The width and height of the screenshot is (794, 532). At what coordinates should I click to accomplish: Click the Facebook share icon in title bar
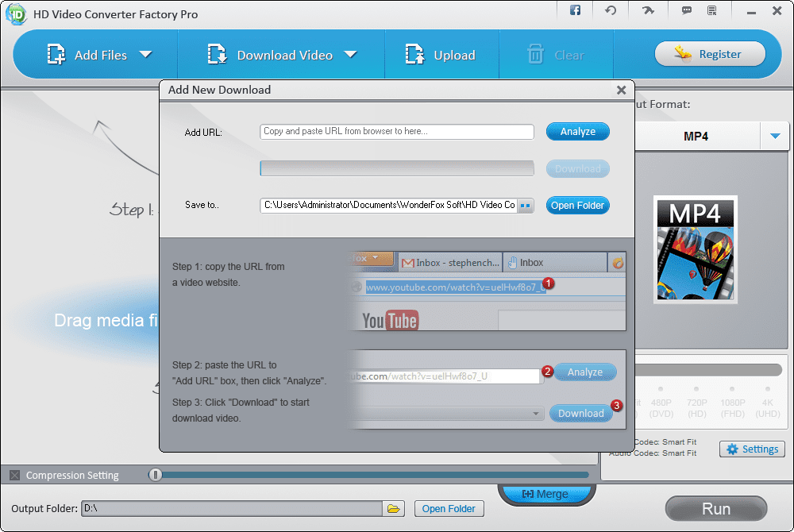click(575, 10)
